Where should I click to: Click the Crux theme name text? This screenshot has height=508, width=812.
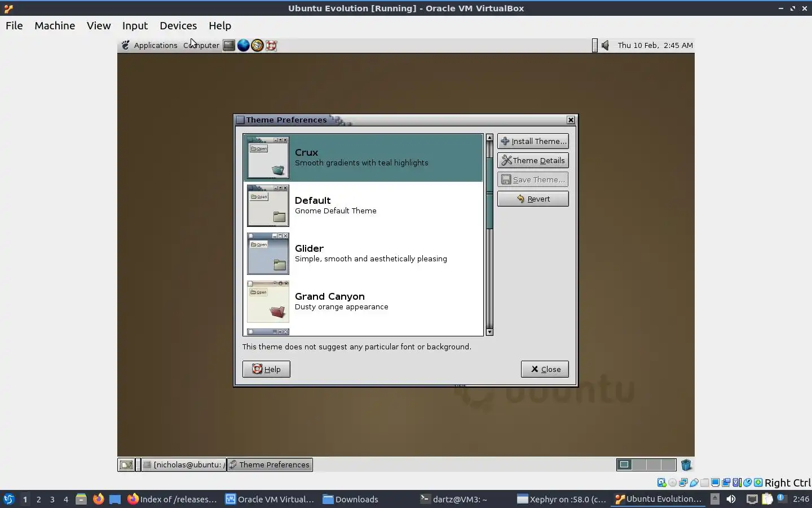[306, 152]
